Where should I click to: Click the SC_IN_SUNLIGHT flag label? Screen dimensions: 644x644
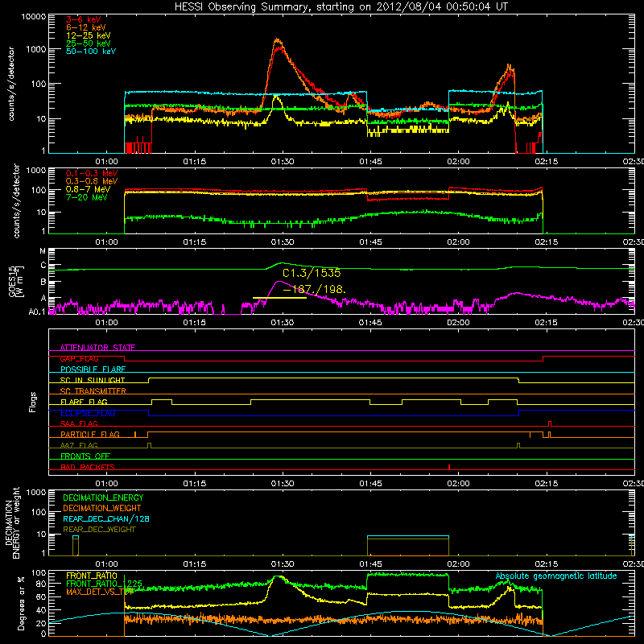click(x=93, y=380)
